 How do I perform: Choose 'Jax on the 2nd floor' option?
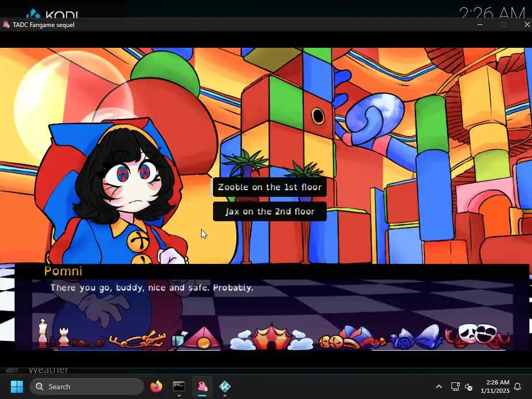coord(270,211)
